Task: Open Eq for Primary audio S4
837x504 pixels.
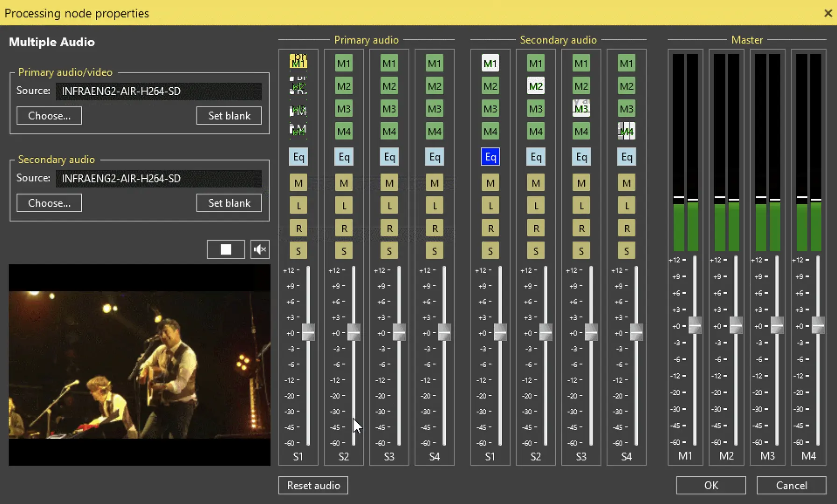Action: coord(434,157)
